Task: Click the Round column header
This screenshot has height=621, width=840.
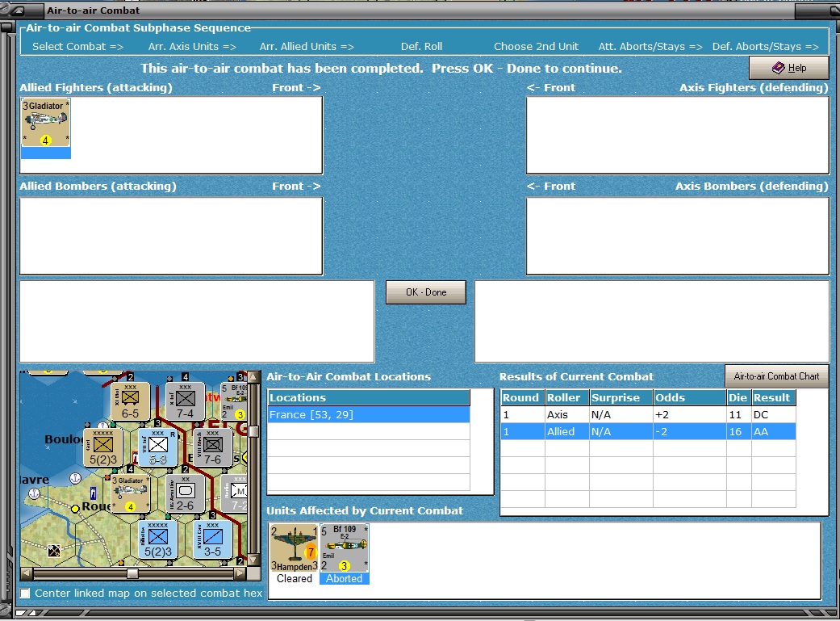Action: [x=522, y=397]
